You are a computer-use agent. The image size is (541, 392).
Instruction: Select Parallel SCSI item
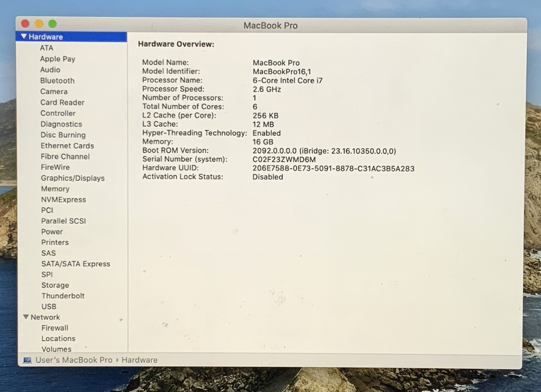(x=64, y=221)
